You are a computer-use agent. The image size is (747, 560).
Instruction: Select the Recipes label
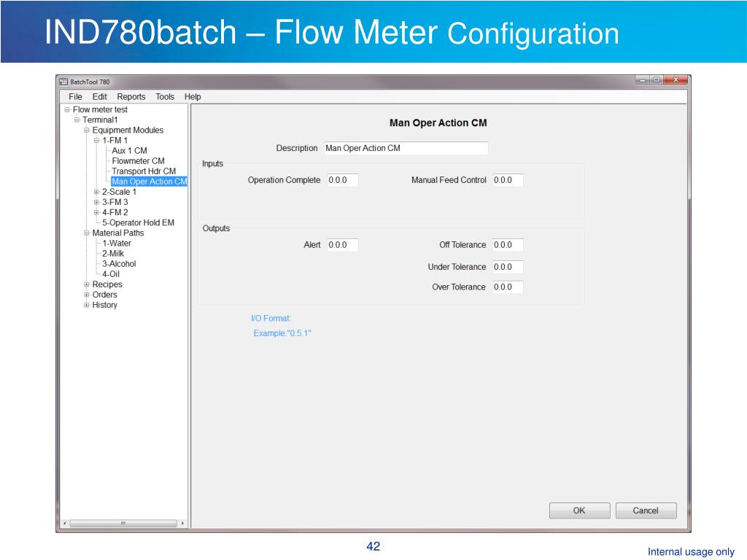[107, 284]
